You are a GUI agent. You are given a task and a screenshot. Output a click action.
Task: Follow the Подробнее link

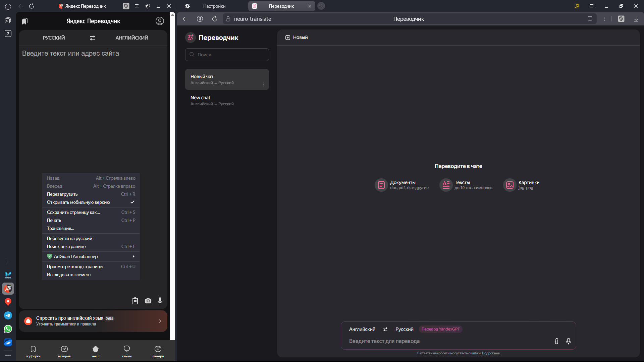coord(491,353)
